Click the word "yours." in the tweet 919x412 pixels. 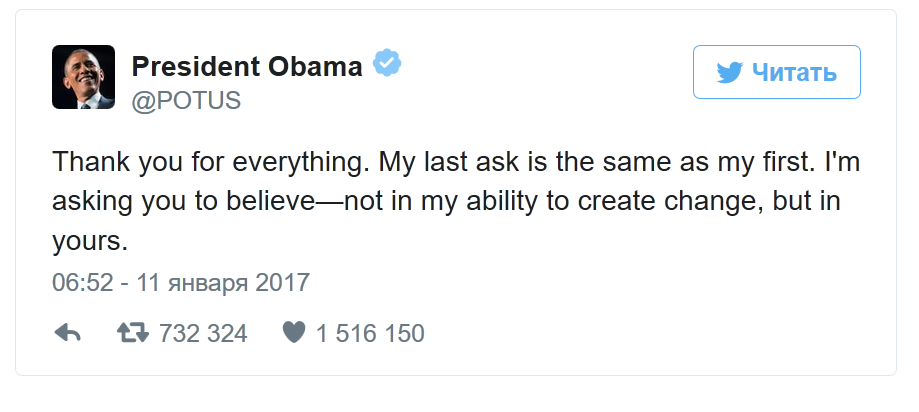point(91,243)
